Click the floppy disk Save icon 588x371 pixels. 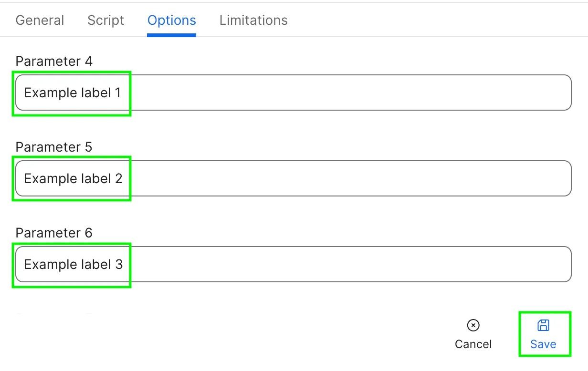[543, 325]
